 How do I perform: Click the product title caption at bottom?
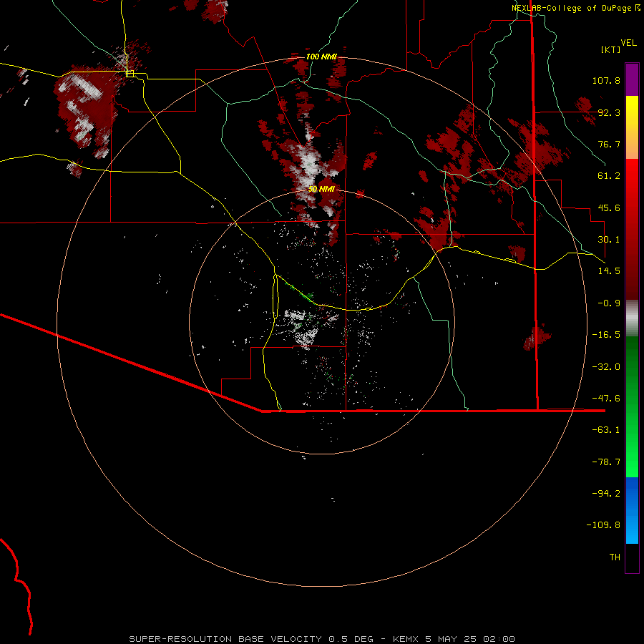coord(321,639)
